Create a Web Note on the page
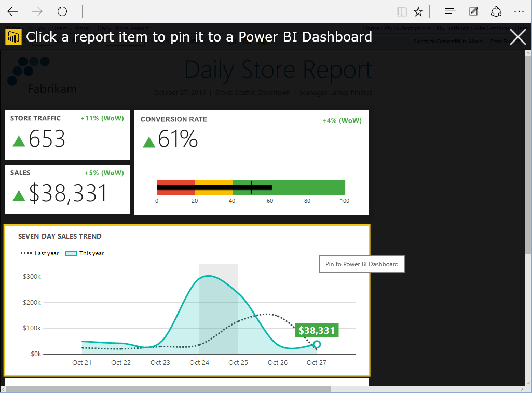532x393 pixels. 473,11
